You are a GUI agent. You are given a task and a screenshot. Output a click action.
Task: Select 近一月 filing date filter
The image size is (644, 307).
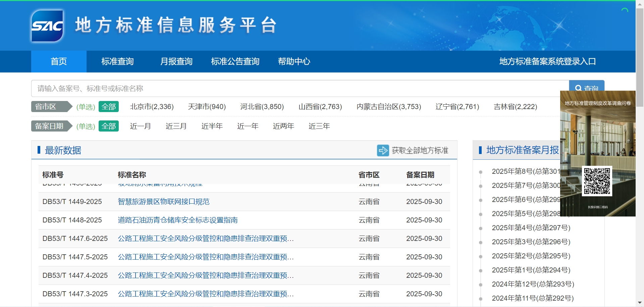pyautogui.click(x=140, y=126)
